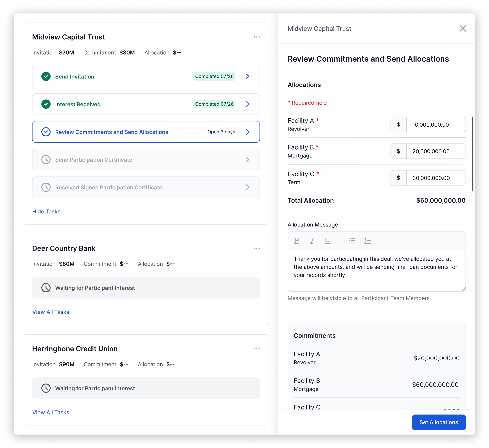This screenshot has width=489, height=448.
Task: Expand the Interest Received task chevron
Action: [247, 104]
